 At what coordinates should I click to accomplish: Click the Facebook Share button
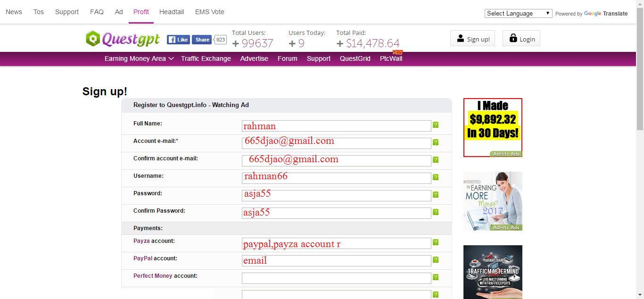202,40
